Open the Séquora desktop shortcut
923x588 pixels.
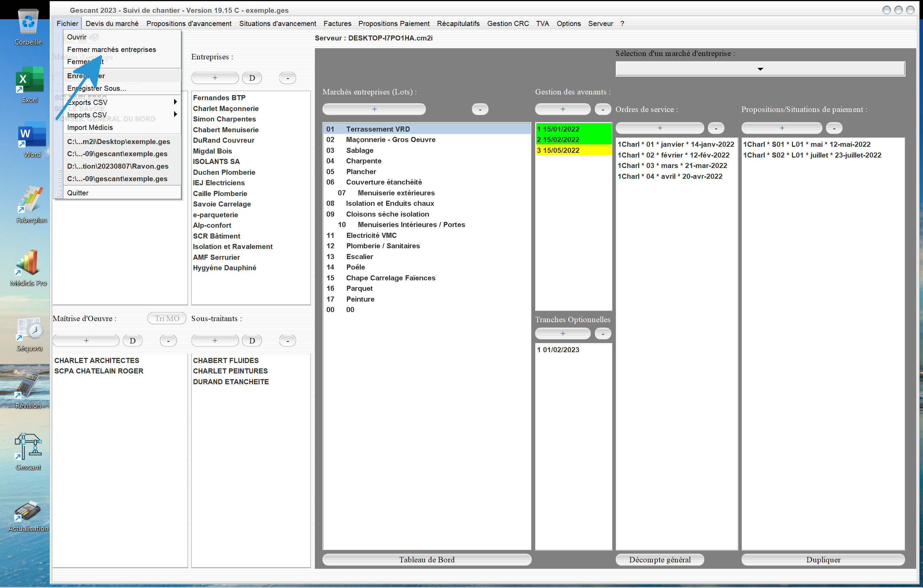(29, 334)
